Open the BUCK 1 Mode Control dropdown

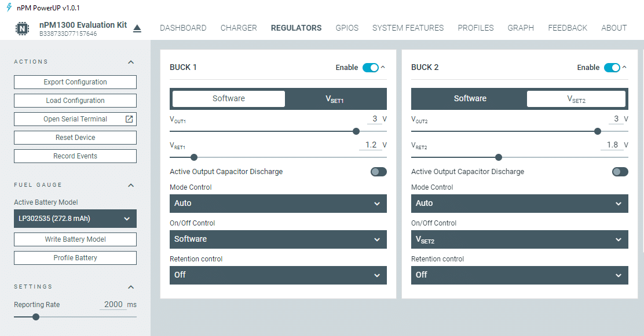pyautogui.click(x=278, y=204)
